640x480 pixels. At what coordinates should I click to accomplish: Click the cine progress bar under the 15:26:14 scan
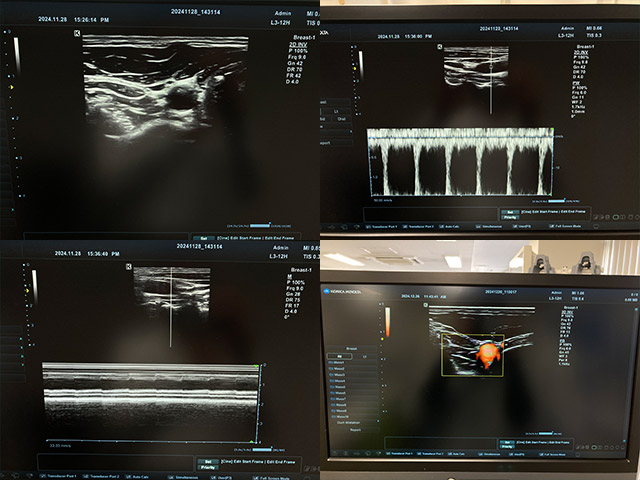click(260, 226)
